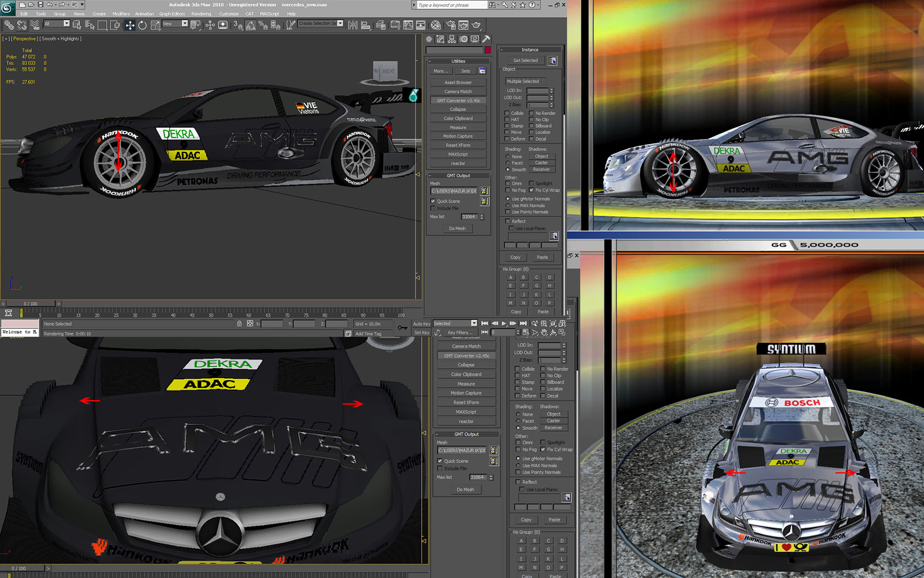
Task: Enable the Collide checkbox in upper Instance panel
Action: (x=507, y=113)
